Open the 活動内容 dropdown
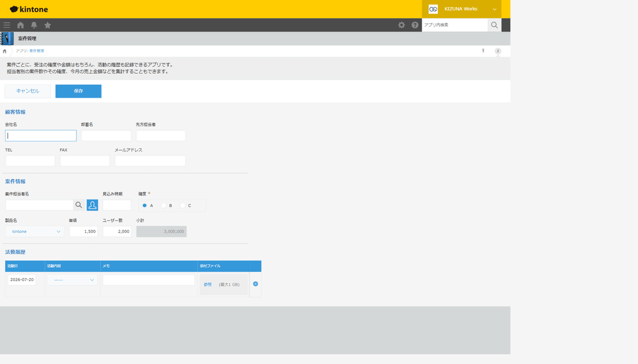The height and width of the screenshot is (364, 638). click(x=72, y=280)
